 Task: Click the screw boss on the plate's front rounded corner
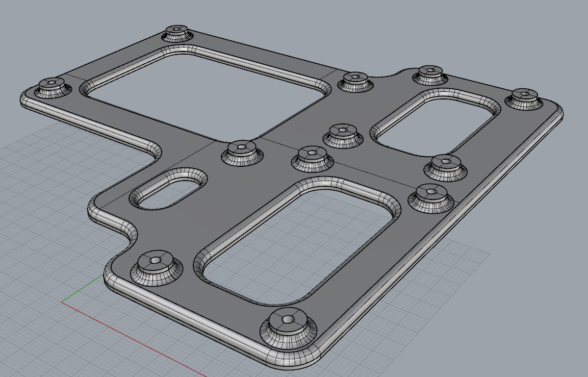tap(288, 326)
